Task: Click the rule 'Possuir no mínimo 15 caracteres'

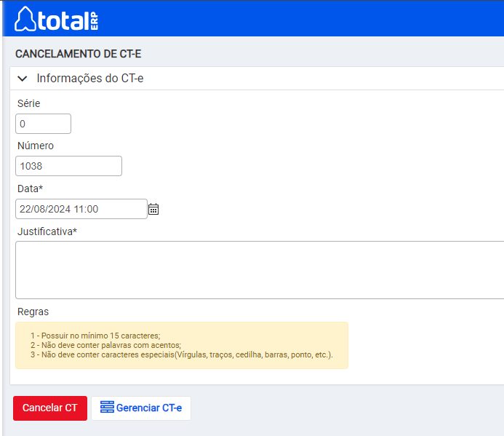Action: (95, 336)
